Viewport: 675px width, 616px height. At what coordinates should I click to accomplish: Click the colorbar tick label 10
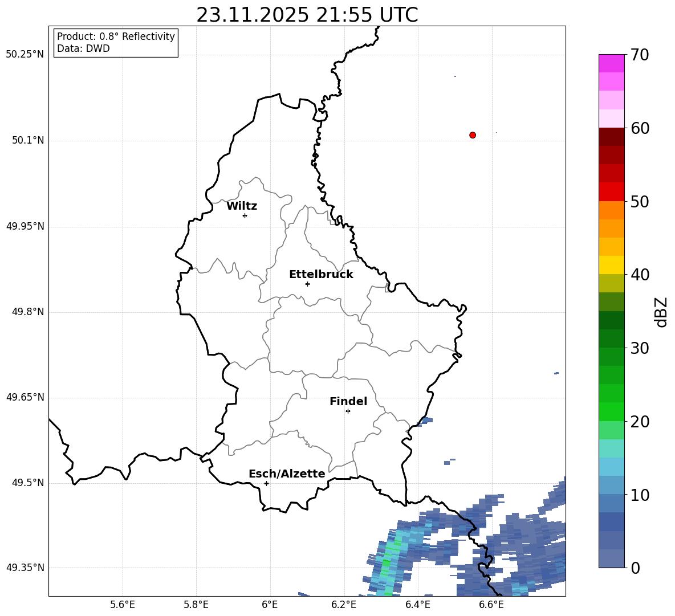coord(640,495)
